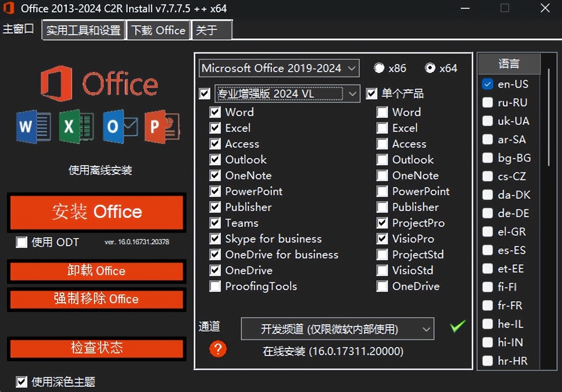Screen dimensions: 562x392
Task: Check Publisher in single products column
Action: 382,207
